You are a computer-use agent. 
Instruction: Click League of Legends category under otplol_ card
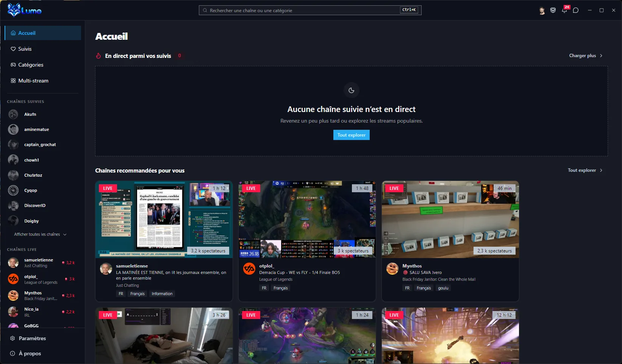pyautogui.click(x=276, y=279)
